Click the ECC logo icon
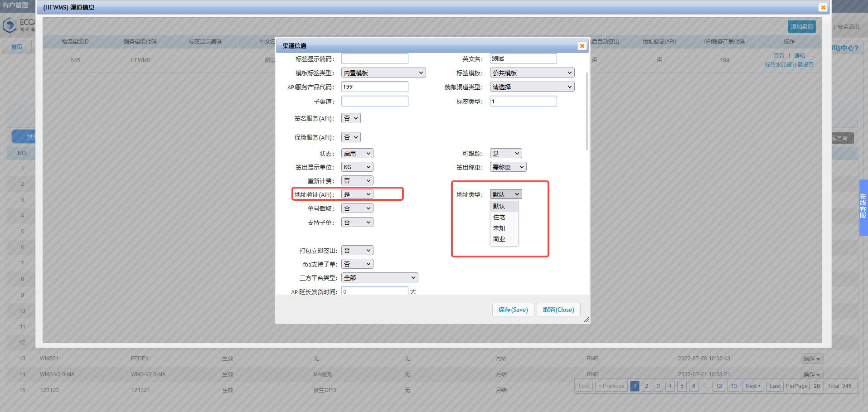The height and width of the screenshot is (412, 868). pyautogui.click(x=9, y=25)
